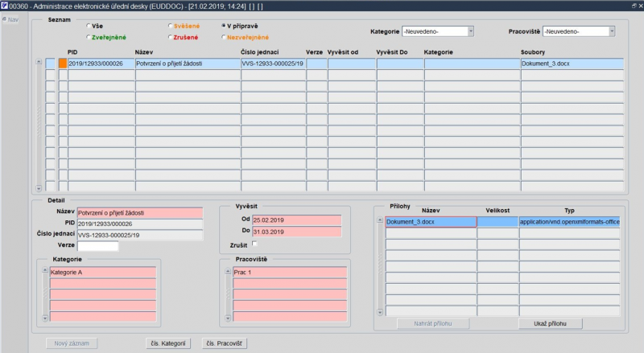This screenshot has width=644, height=353.
Task: Click the Verze input field
Action: click(97, 246)
